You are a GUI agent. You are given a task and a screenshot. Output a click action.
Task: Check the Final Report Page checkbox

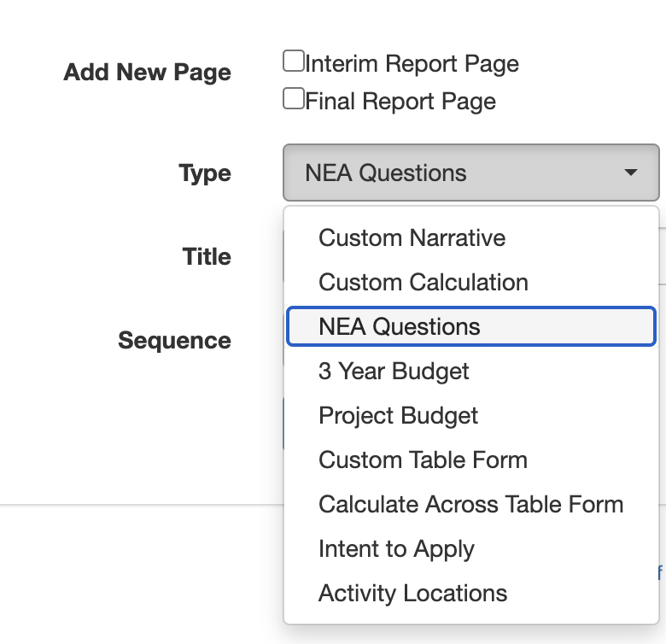pyautogui.click(x=294, y=98)
